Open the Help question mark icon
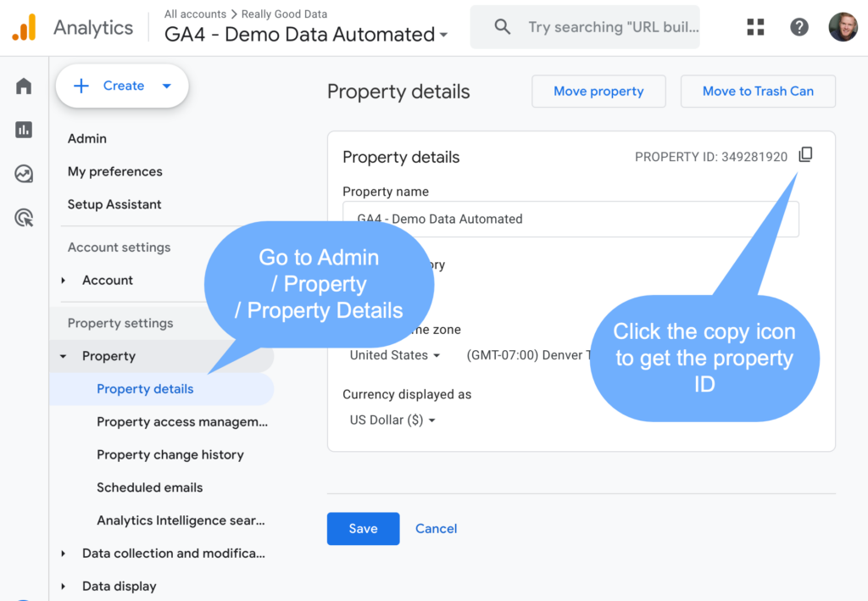 click(798, 27)
